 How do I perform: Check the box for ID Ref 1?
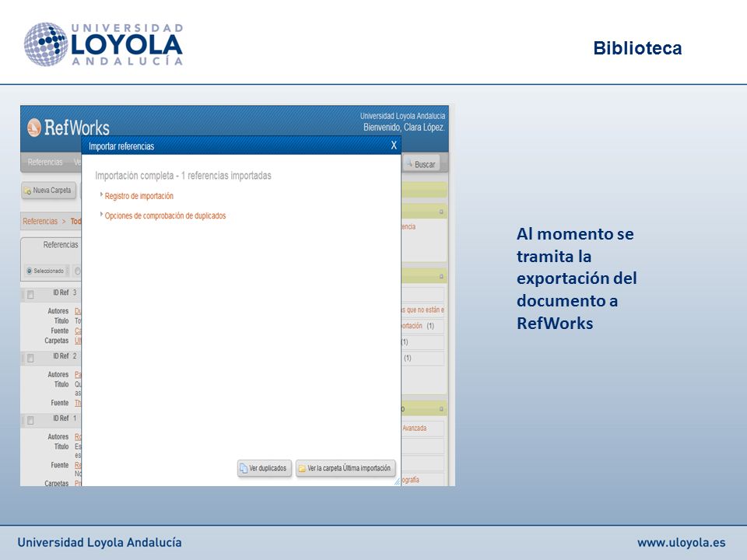pyautogui.click(x=30, y=421)
